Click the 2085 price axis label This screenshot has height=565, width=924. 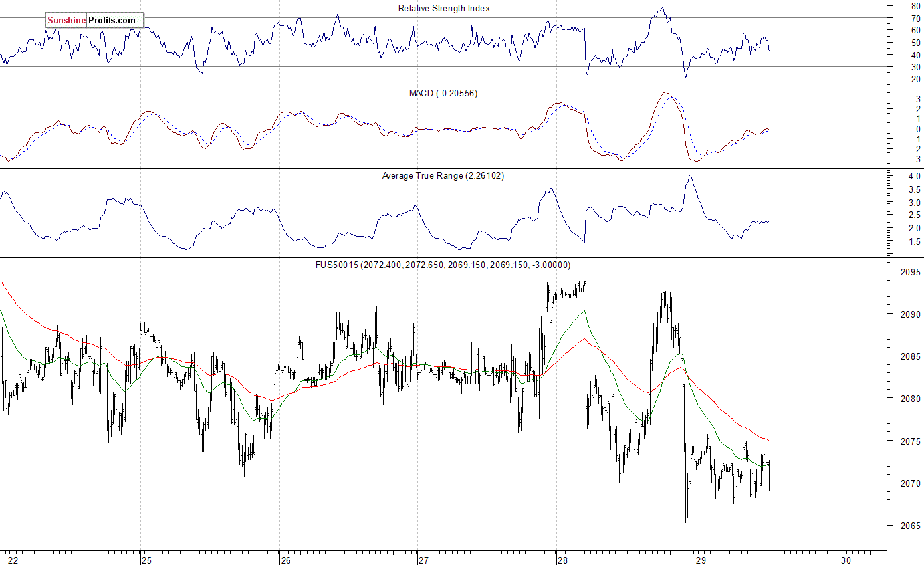(x=912, y=356)
